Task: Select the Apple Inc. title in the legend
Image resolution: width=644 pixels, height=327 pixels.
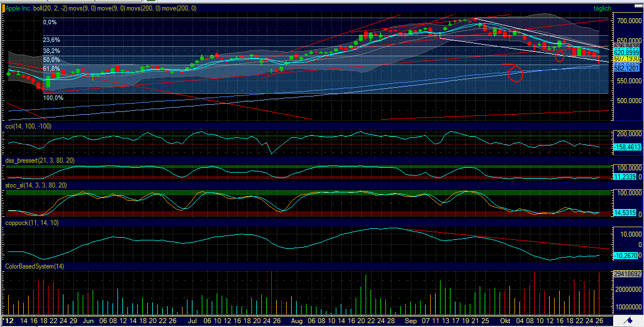Action: click(18, 8)
